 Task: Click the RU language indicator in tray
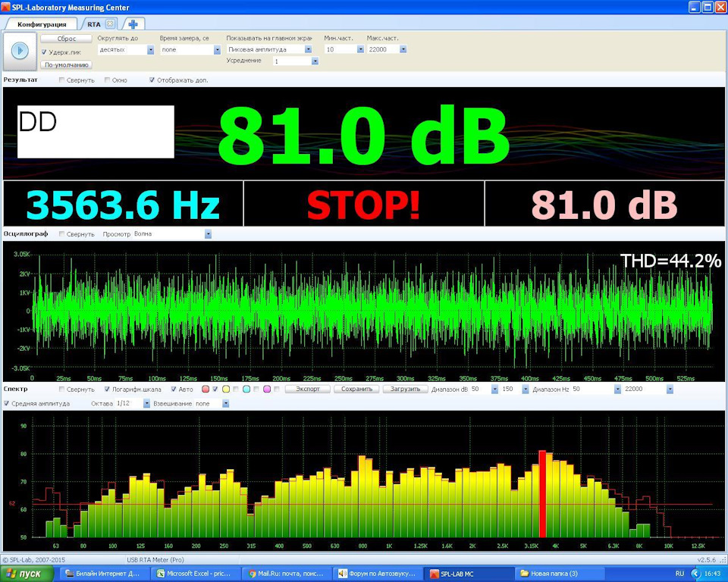[x=679, y=574]
